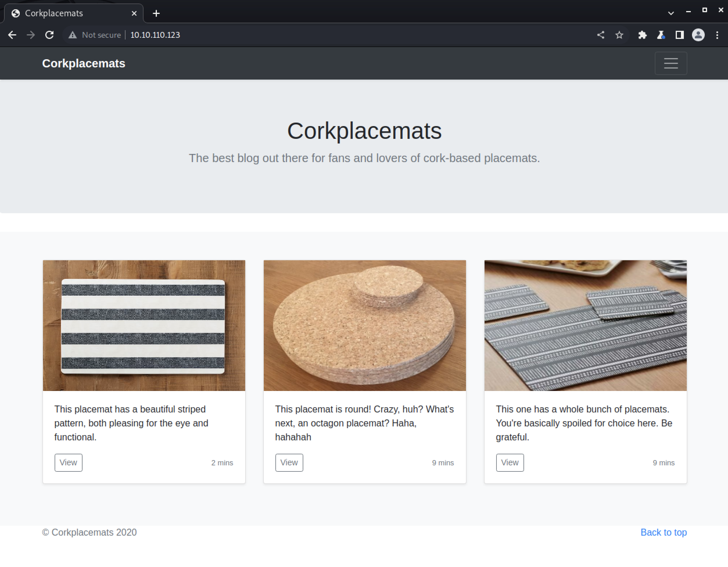Click the '© Corkplacemats 2020' footer text
The width and height of the screenshot is (728, 567).
click(89, 532)
